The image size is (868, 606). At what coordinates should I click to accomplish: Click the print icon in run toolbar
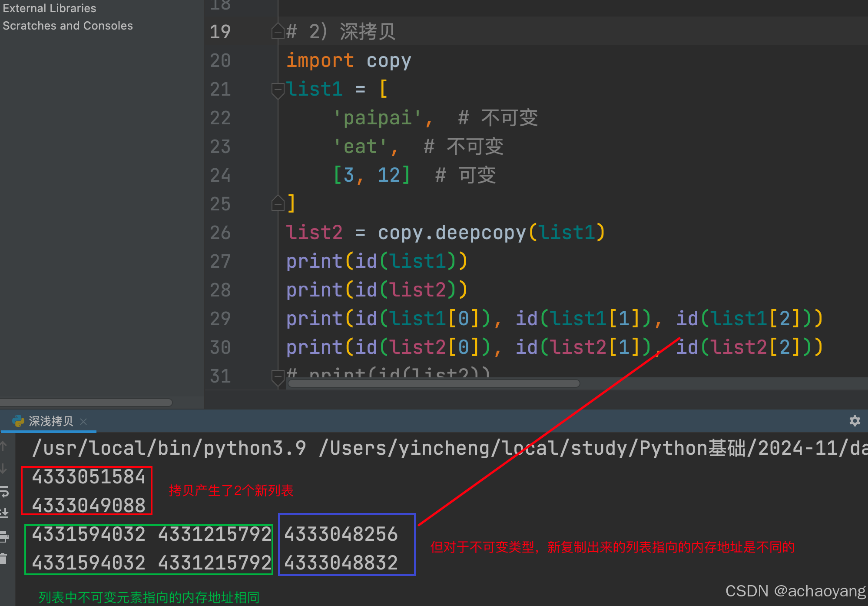(x=4, y=536)
